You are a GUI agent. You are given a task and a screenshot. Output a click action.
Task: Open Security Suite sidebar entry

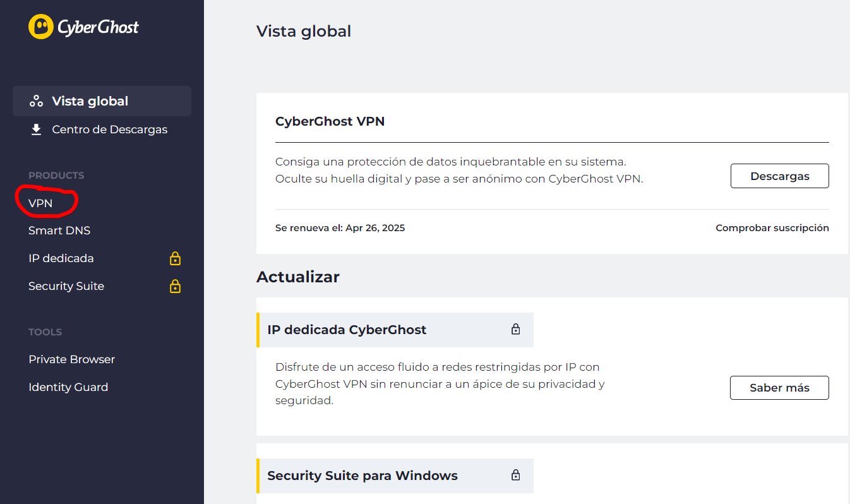point(66,286)
